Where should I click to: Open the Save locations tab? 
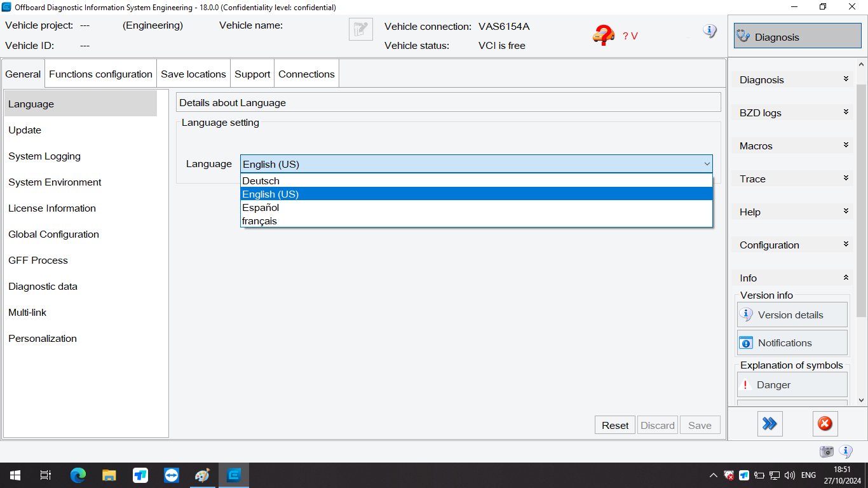pyautogui.click(x=193, y=74)
